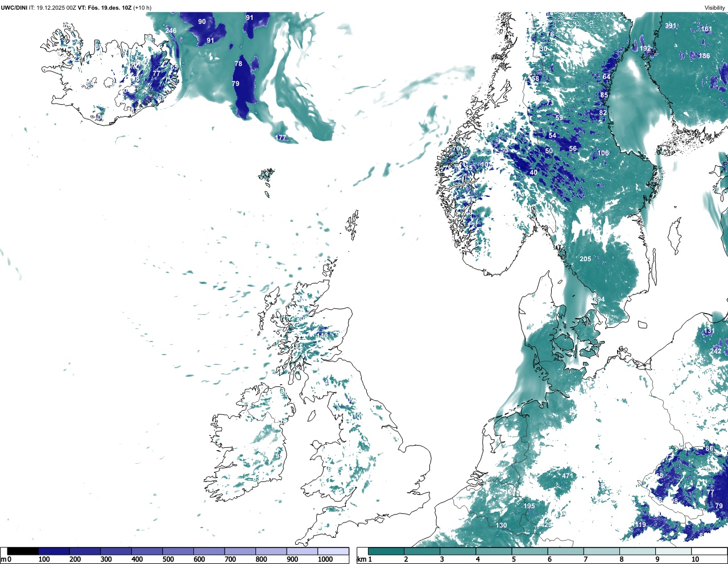The image size is (728, 564).
Task: Select the '40' visibility value over eastern Norway
Action: click(x=533, y=172)
